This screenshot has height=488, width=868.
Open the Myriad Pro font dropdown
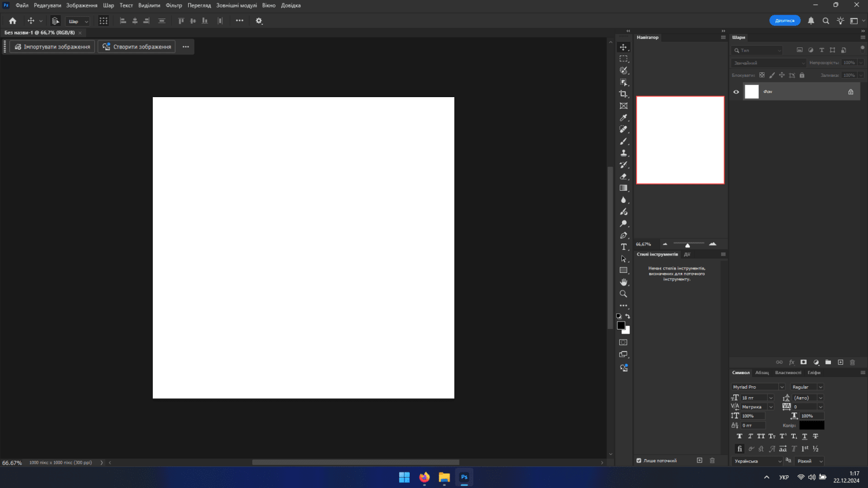pos(758,387)
